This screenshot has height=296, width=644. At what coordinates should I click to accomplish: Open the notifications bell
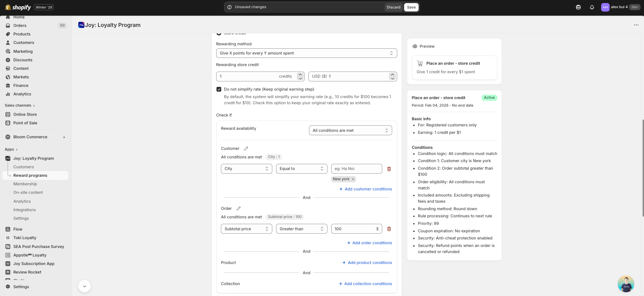coord(592,7)
